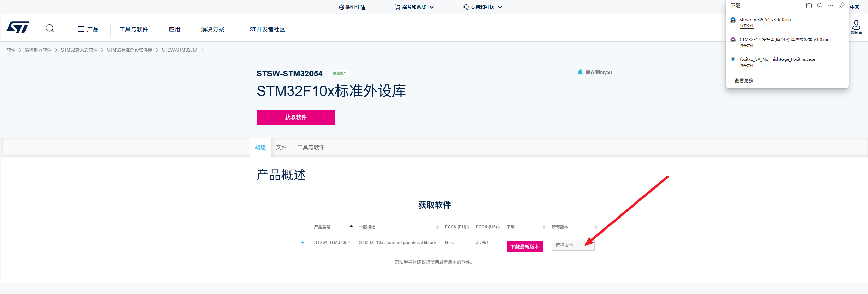Open ST开发者社区 in main navigation
This screenshot has height=294, width=868.
267,29
